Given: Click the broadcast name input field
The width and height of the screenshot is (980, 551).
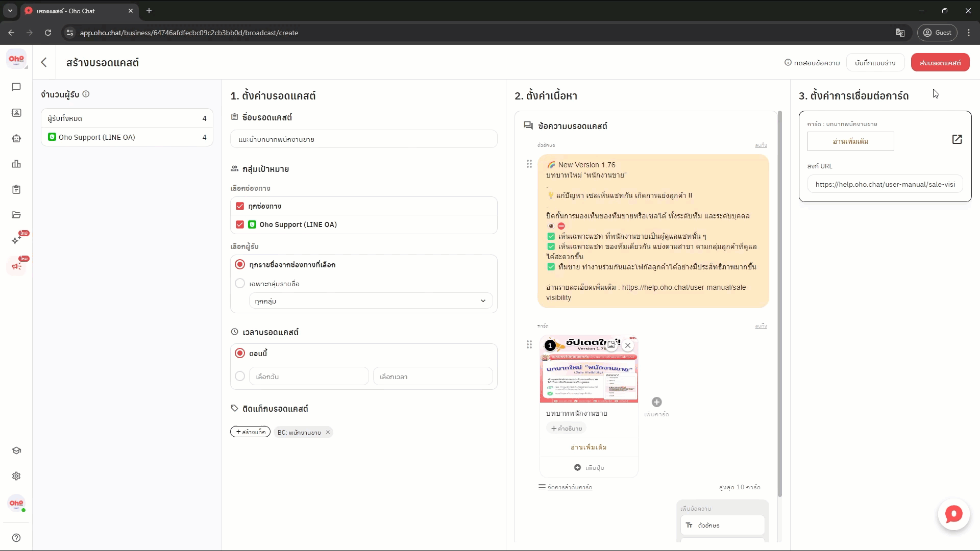Looking at the screenshot, I should (x=363, y=139).
